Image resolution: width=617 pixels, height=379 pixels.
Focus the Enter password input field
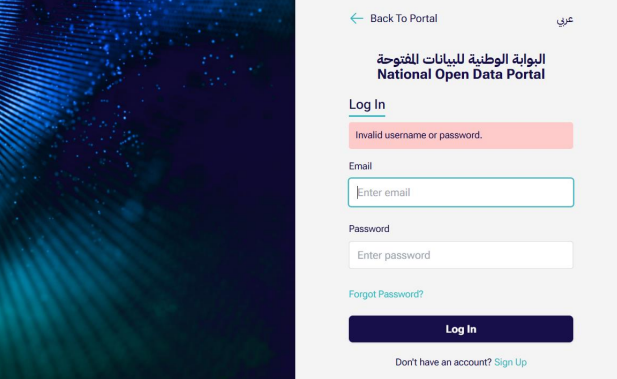click(x=461, y=255)
